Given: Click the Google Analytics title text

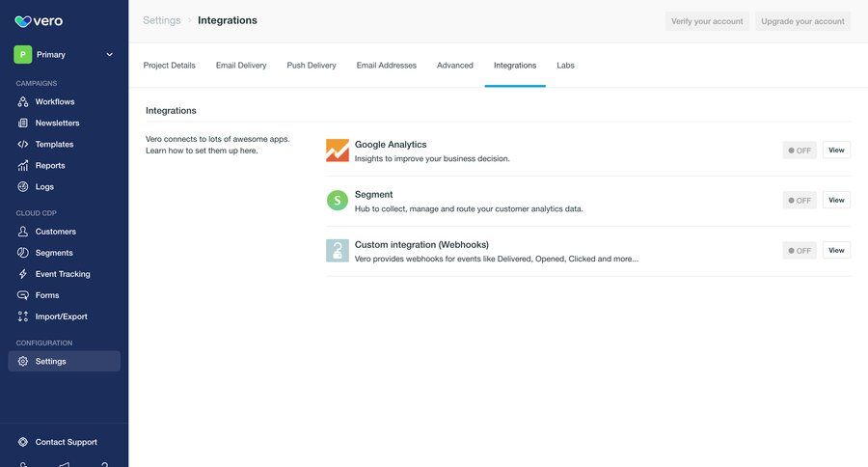Looking at the screenshot, I should [391, 144].
